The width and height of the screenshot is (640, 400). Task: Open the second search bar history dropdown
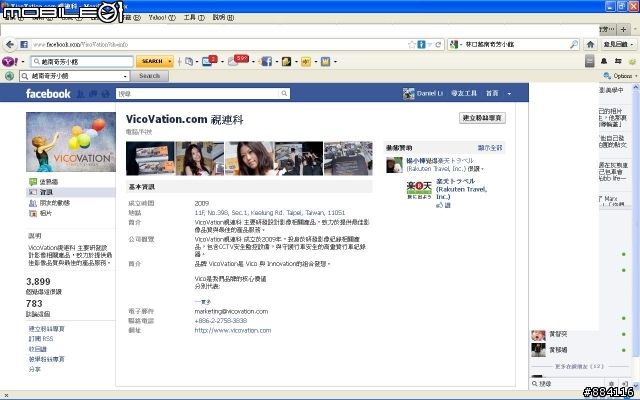point(125,76)
